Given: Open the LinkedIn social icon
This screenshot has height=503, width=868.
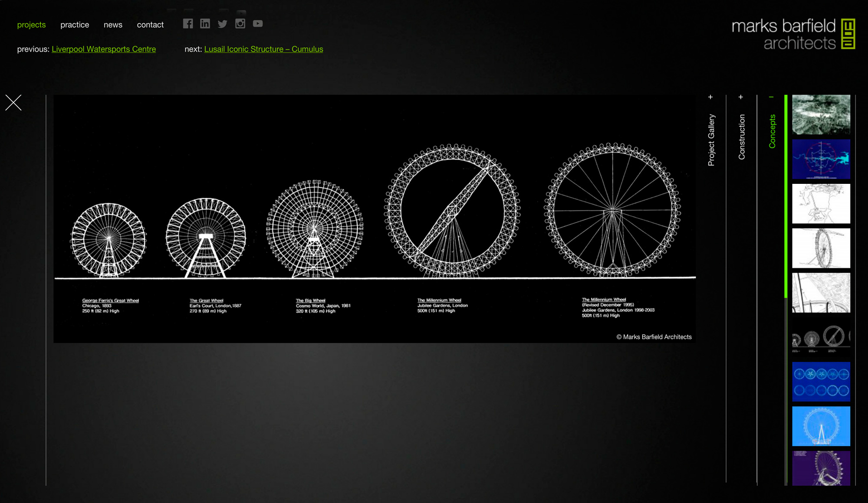Looking at the screenshot, I should [205, 24].
